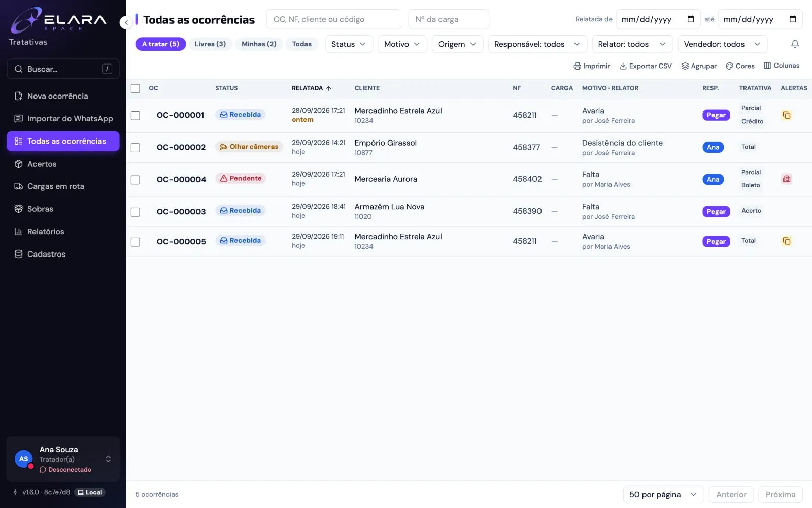The image size is (812, 508).
Task: Change the 50 por página selector
Action: (x=663, y=494)
